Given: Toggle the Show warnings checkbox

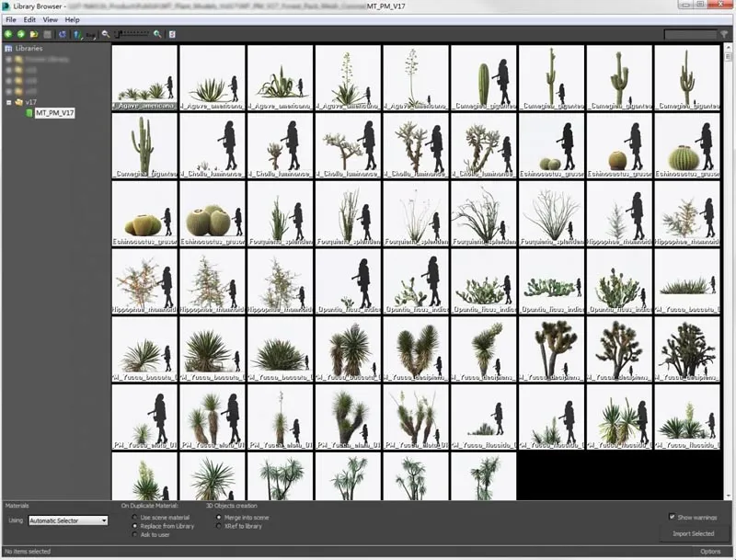Looking at the screenshot, I should point(673,517).
